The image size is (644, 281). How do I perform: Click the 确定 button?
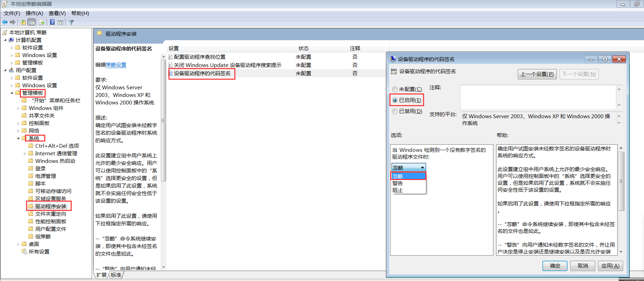(554, 266)
